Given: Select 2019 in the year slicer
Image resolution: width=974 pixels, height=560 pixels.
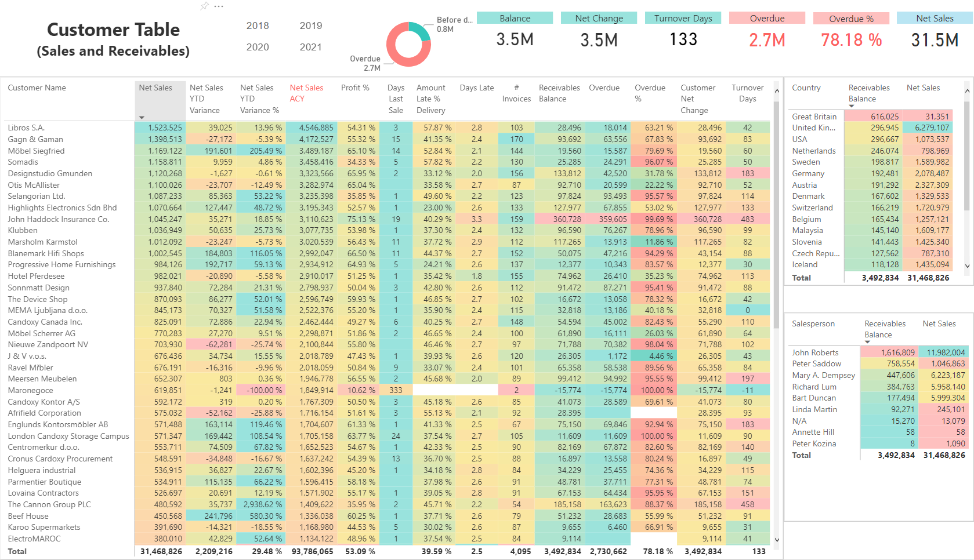Looking at the screenshot, I should (310, 26).
